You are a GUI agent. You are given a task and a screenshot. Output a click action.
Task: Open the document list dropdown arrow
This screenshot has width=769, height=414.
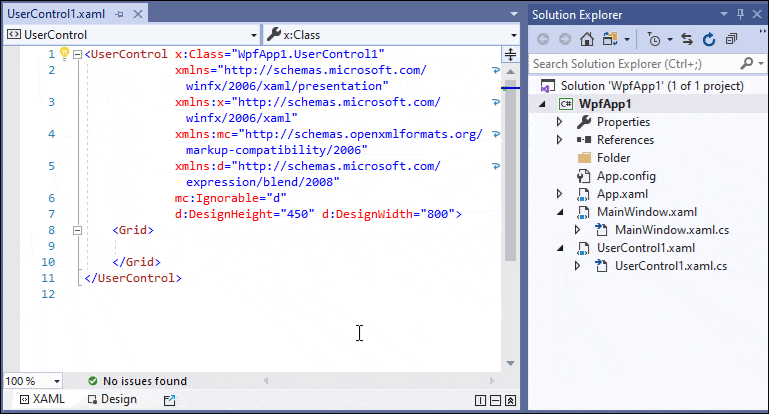coord(513,14)
